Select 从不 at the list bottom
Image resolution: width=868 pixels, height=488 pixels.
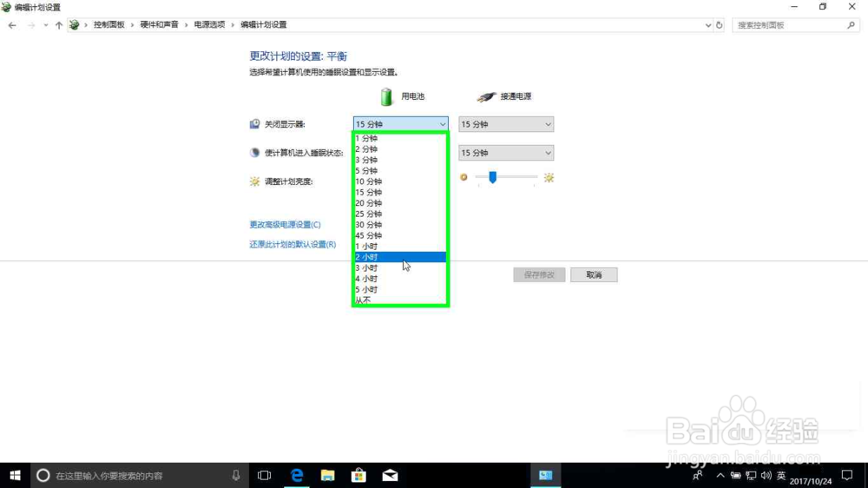400,300
